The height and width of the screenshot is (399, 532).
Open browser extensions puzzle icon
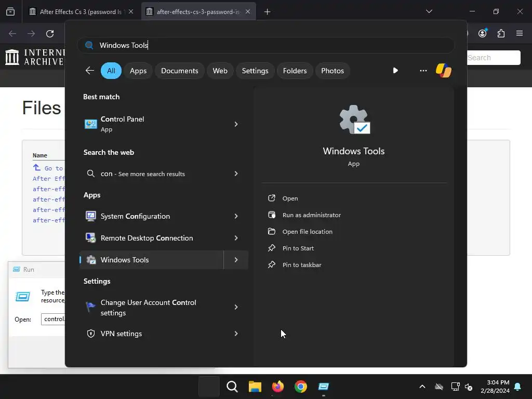click(x=501, y=33)
